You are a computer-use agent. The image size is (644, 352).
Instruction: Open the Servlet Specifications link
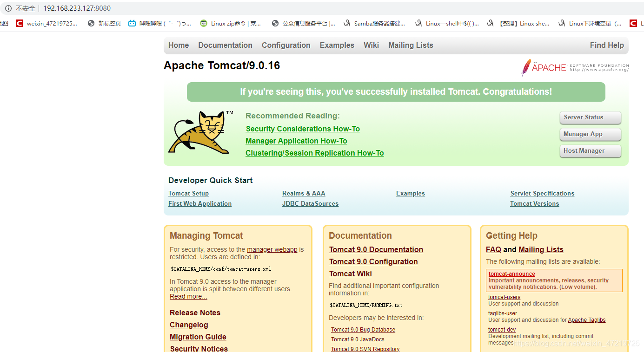(x=542, y=193)
